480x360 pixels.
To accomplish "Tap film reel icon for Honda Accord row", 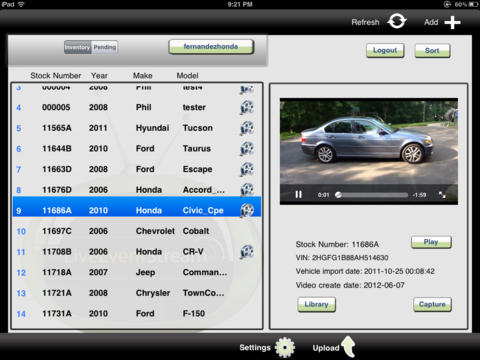I will (x=247, y=189).
